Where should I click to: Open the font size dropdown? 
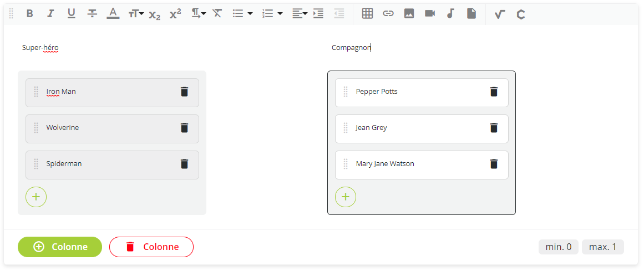(136, 14)
